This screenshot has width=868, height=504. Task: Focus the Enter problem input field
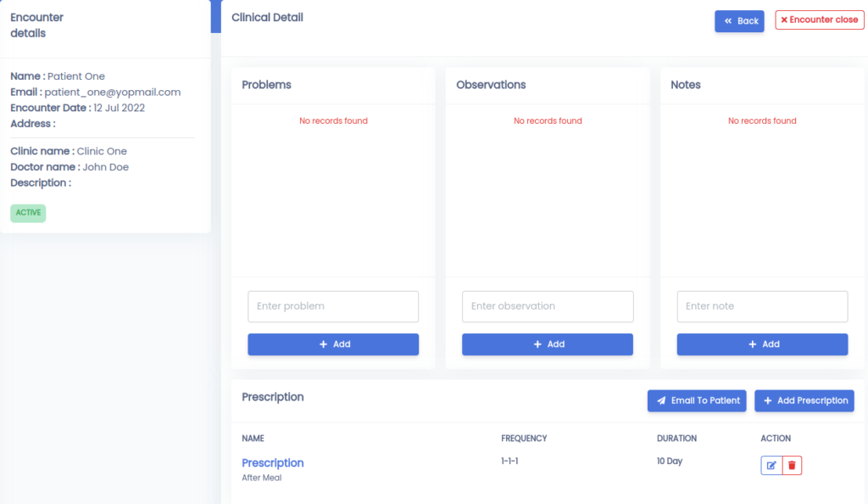coord(333,306)
